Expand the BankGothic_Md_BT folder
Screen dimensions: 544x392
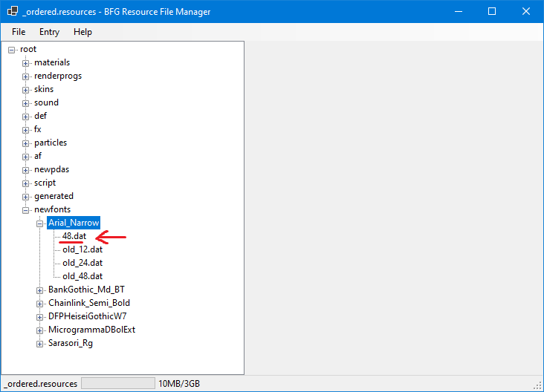coord(40,290)
